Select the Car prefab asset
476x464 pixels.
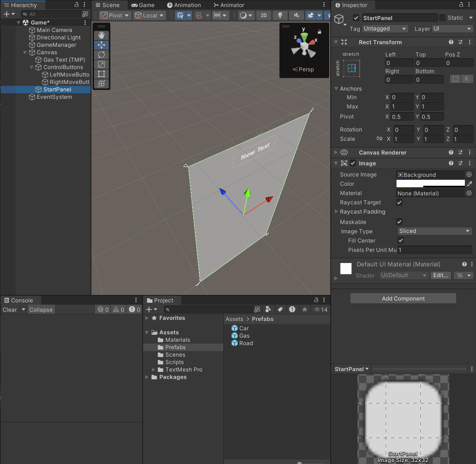click(240, 328)
